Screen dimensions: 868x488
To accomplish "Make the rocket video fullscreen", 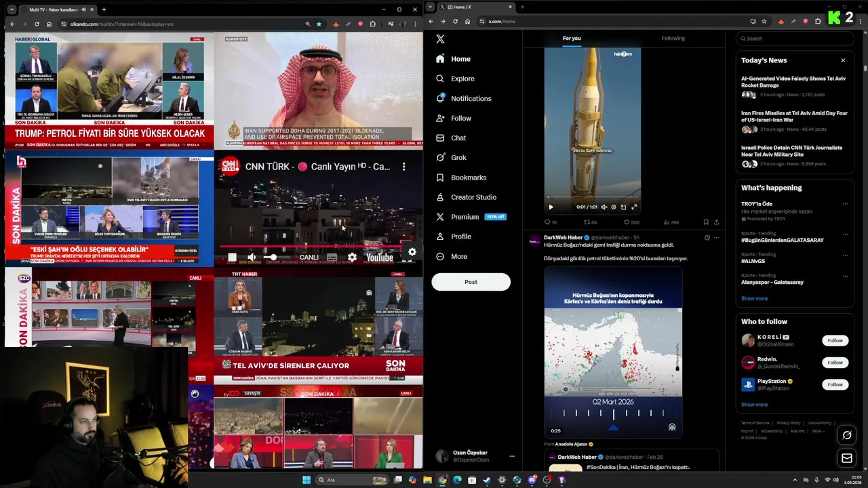I will pyautogui.click(x=634, y=207).
